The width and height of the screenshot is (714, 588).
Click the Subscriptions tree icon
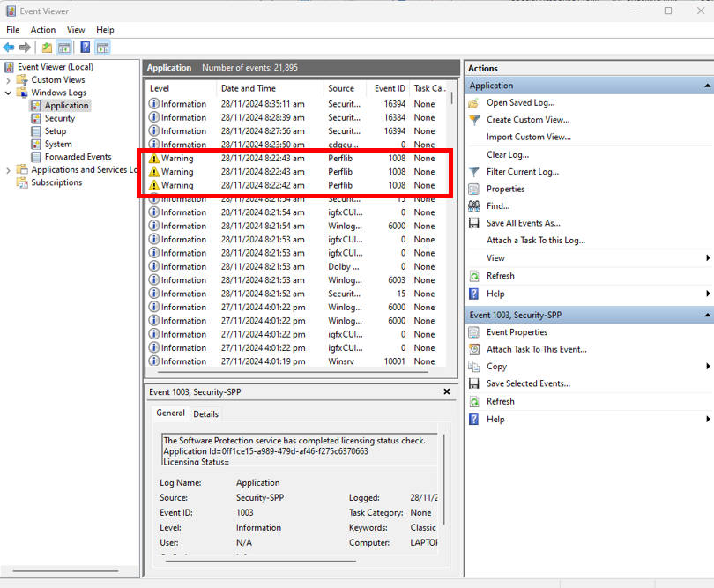click(x=22, y=182)
